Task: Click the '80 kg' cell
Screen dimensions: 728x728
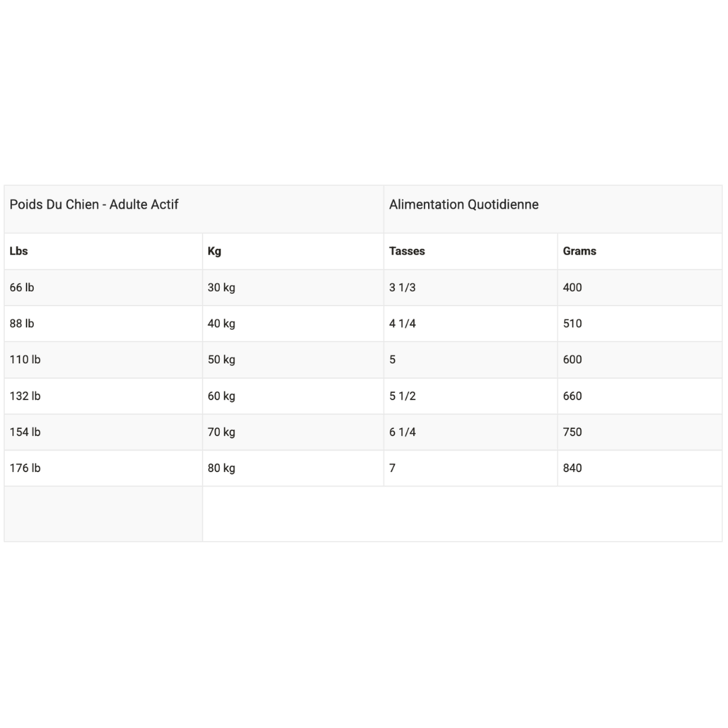Action: tap(293, 468)
